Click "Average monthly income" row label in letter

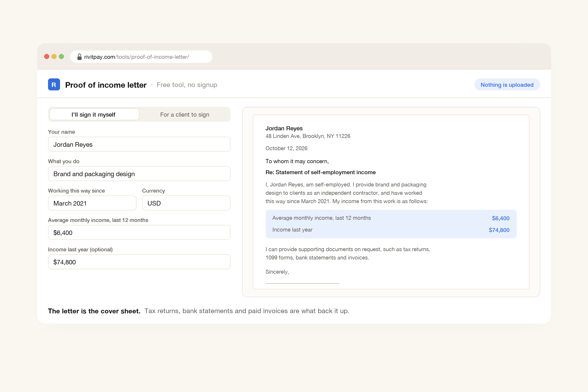tap(321, 218)
